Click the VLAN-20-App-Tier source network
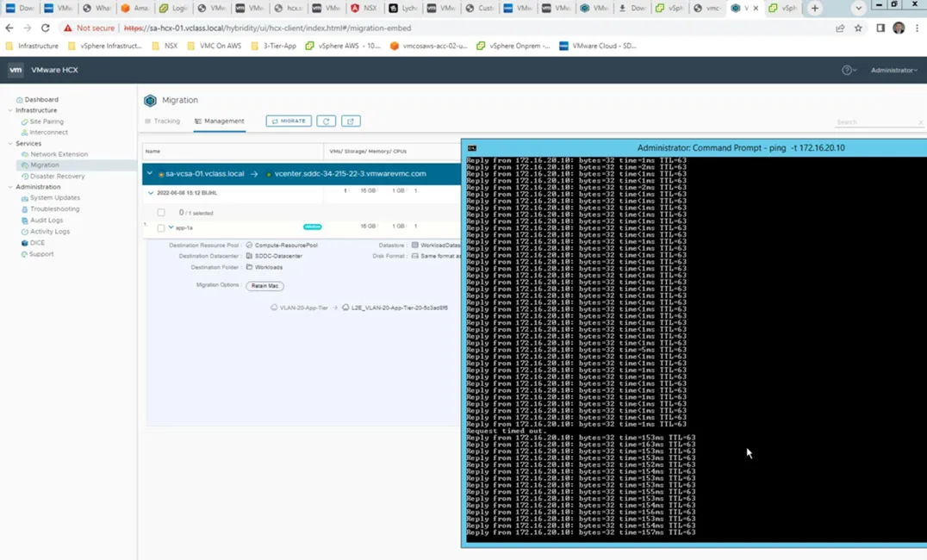Screen dimensions: 927x560 click(303, 308)
